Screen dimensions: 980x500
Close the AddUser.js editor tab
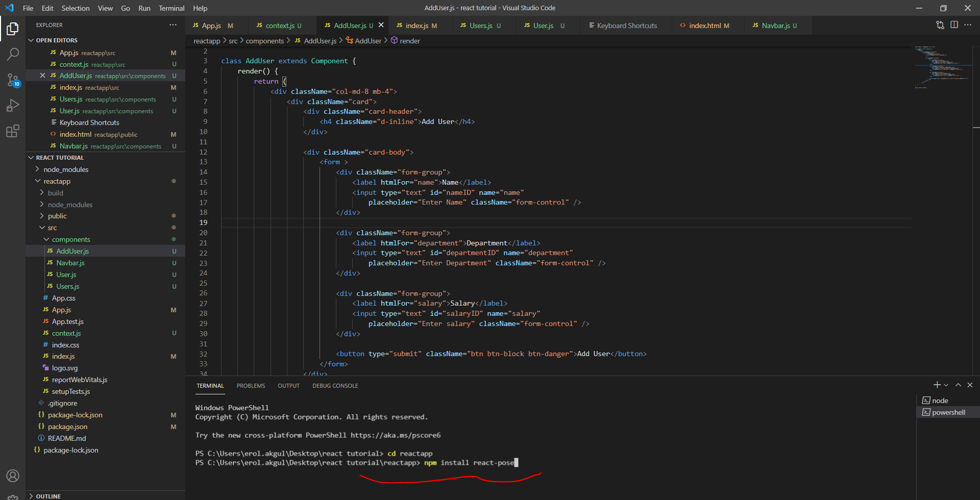(381, 25)
